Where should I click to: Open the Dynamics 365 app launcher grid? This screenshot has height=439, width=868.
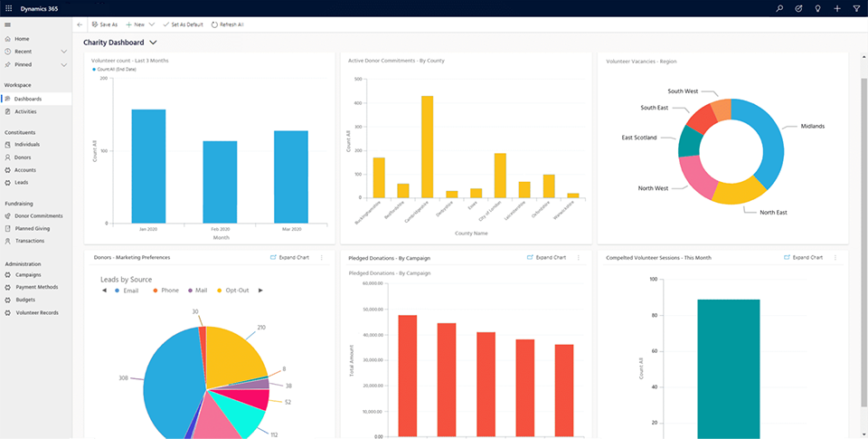(x=9, y=8)
